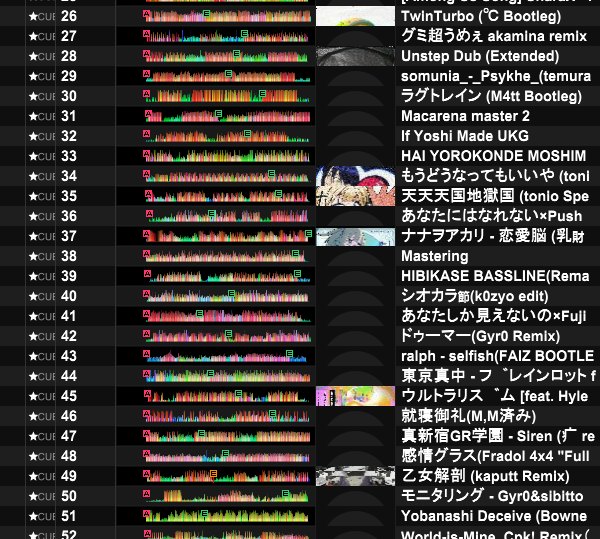Select track 'ralph - selfish(FAIZ BOOTLE'
600x539 pixels.
pos(497,356)
